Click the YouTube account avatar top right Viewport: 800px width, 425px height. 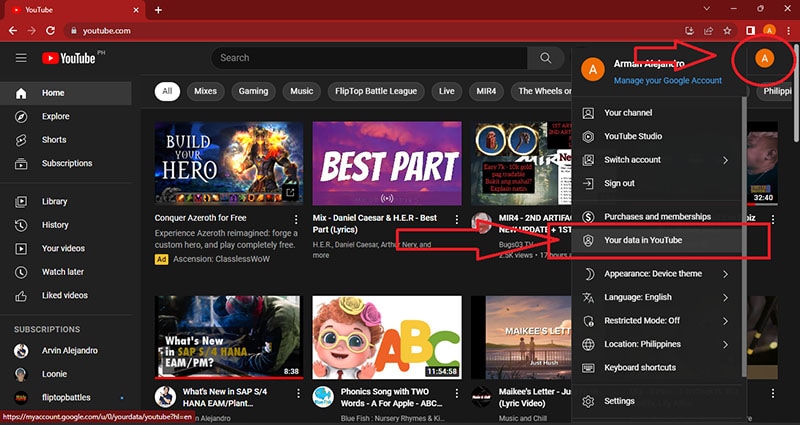coord(764,59)
